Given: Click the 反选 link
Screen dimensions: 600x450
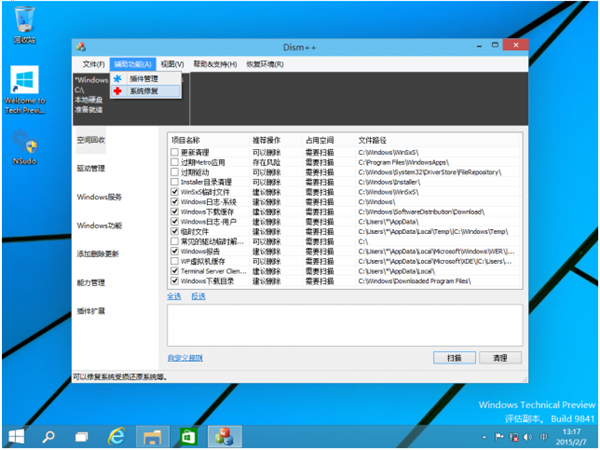Looking at the screenshot, I should coord(198,297).
